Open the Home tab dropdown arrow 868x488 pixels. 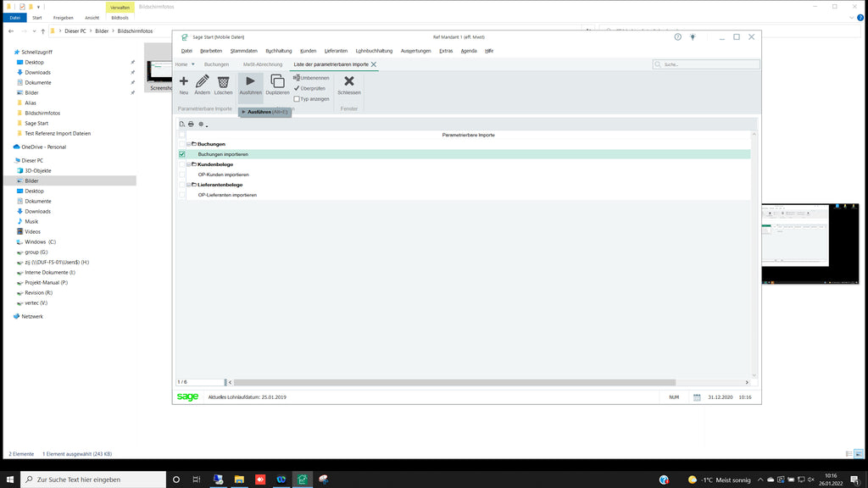point(193,64)
